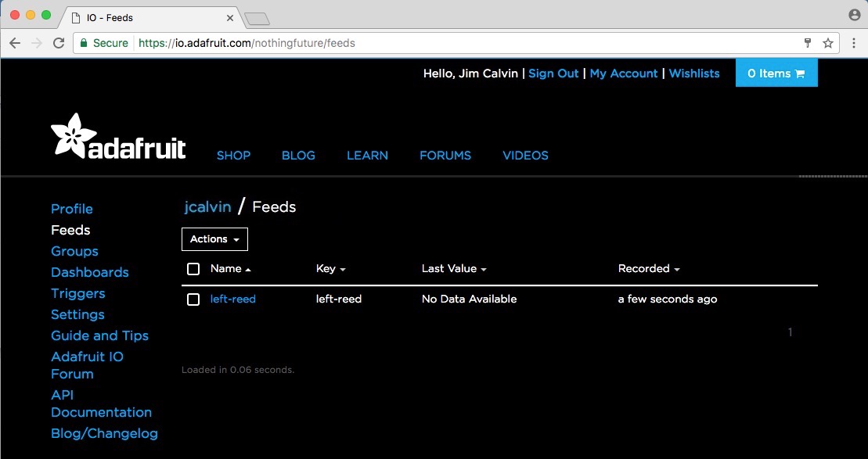Click the saved password key icon
The image size is (868, 459).
808,43
